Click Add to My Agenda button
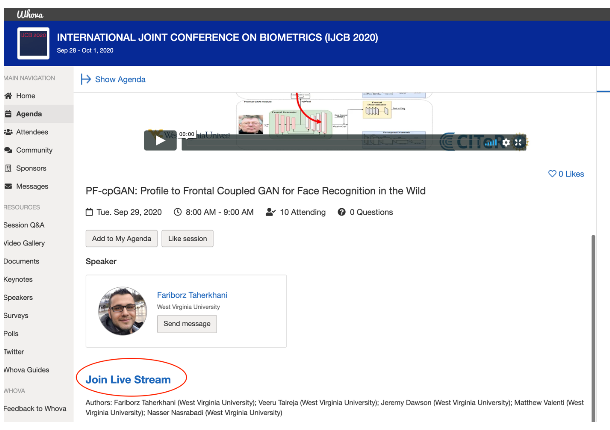 coord(121,239)
